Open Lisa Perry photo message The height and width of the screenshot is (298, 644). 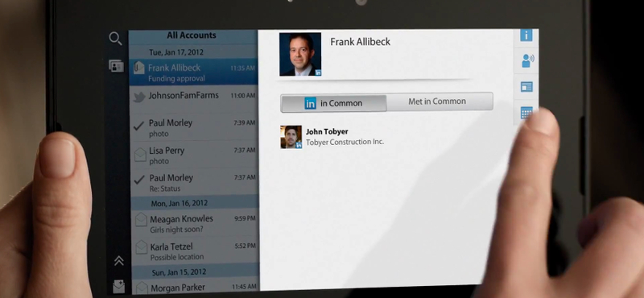[195, 155]
